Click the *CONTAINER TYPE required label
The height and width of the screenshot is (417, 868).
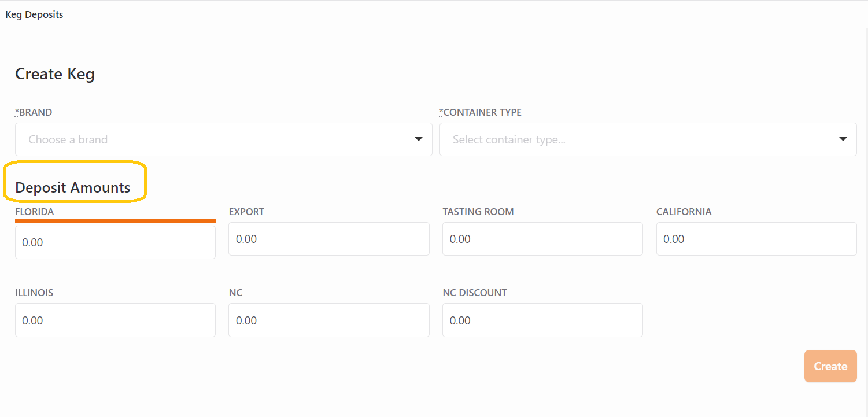[481, 112]
